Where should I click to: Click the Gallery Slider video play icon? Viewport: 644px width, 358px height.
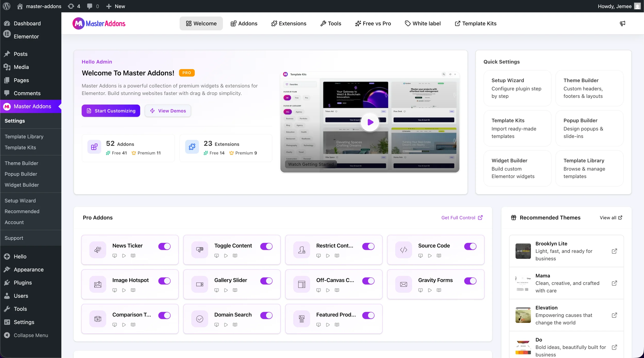(226, 290)
